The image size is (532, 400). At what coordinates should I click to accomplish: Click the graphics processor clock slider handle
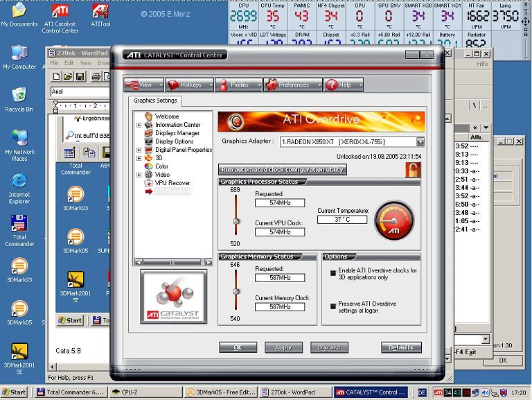(x=236, y=221)
